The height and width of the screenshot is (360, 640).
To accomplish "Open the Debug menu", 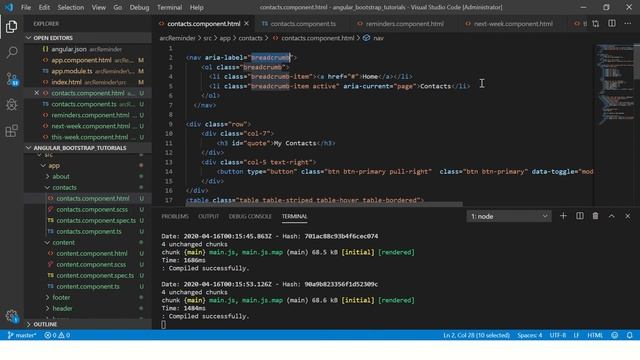I will (139, 7).
